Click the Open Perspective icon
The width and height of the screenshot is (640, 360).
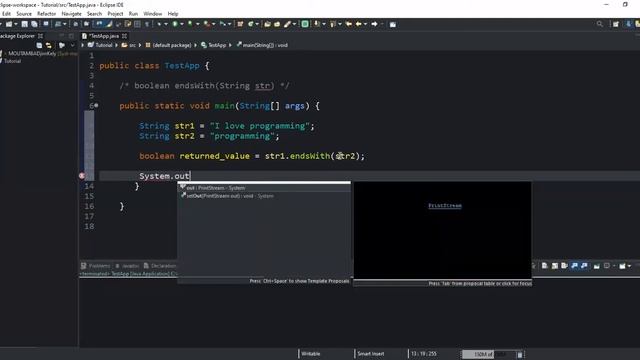tap(616, 24)
